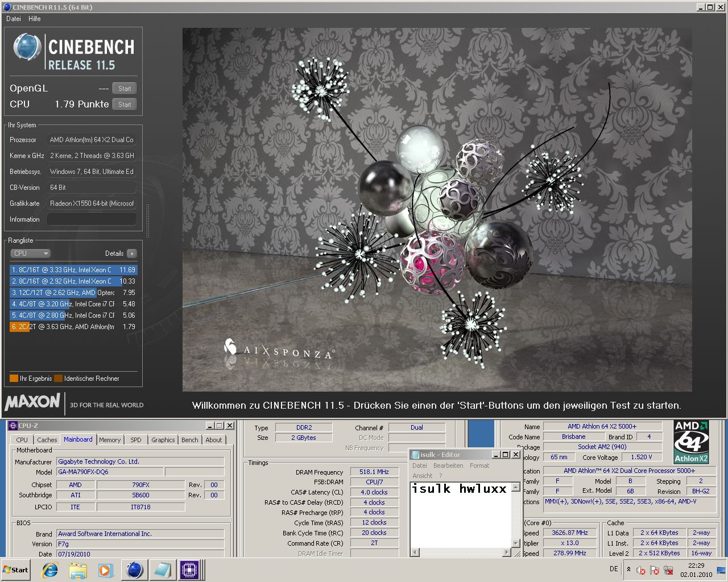Open the Bench tab in CPU-Z

click(190, 440)
